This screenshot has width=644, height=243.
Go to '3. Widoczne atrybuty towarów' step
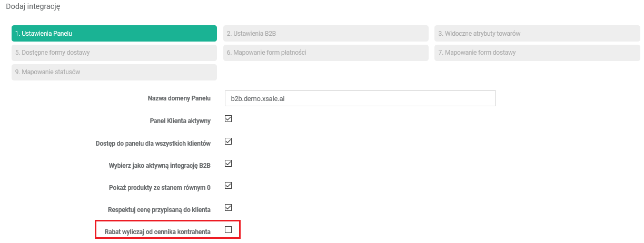click(x=537, y=33)
